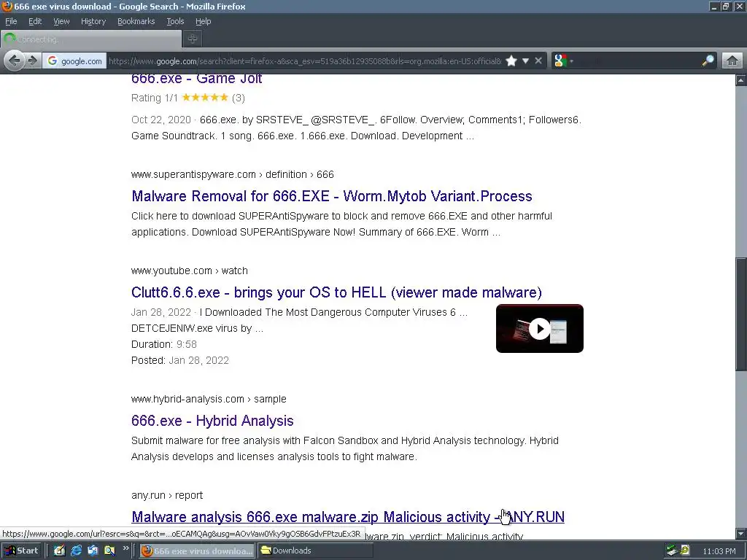Image resolution: width=747 pixels, height=560 pixels.
Task: Go forward with the Forward arrow
Action: coord(32,61)
